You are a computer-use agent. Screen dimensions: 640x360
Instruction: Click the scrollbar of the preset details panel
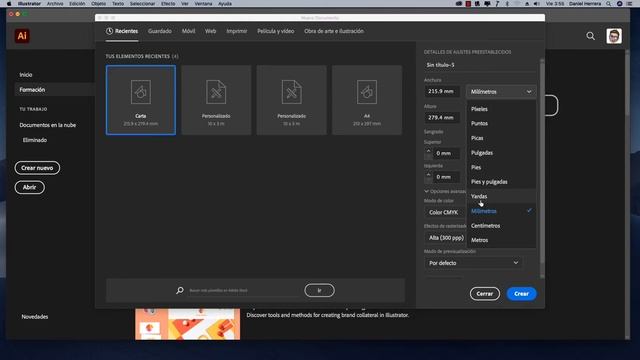[x=542, y=163]
